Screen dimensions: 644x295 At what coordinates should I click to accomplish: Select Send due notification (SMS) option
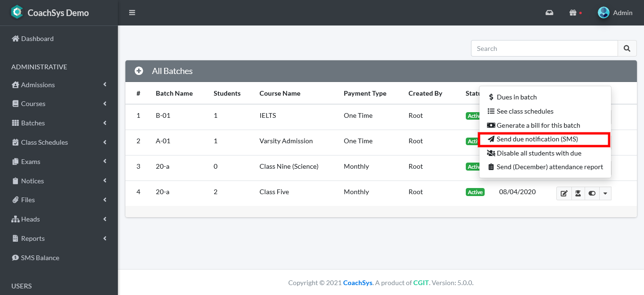pyautogui.click(x=537, y=139)
